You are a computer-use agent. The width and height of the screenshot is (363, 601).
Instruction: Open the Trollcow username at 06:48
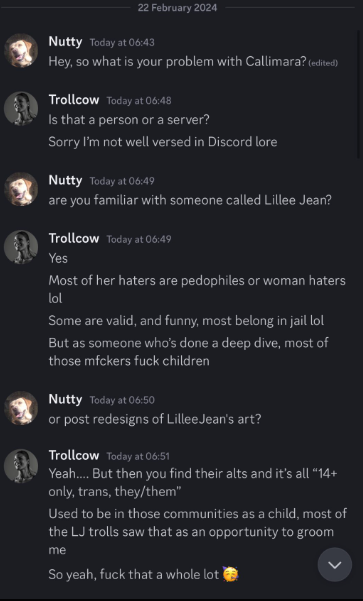tap(74, 100)
